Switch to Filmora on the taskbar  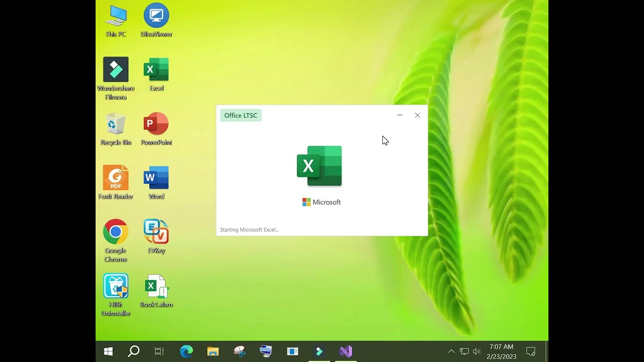[x=319, y=351]
